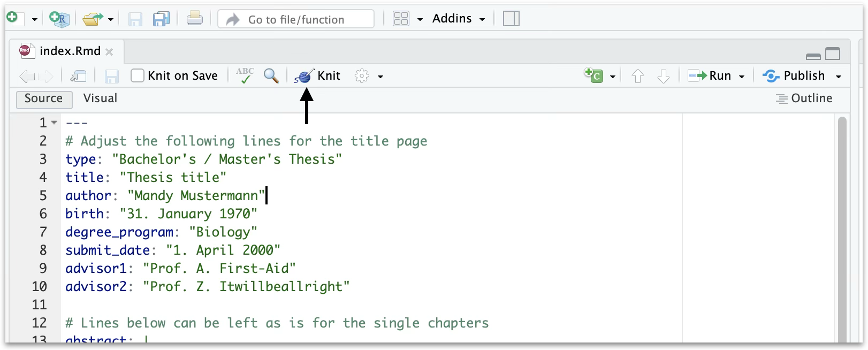
Task: Click the editor vertical scrollbar
Action: 842,229
